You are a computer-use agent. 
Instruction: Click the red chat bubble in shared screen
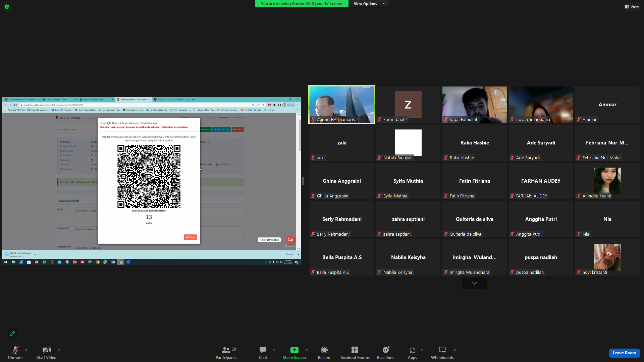click(x=290, y=240)
